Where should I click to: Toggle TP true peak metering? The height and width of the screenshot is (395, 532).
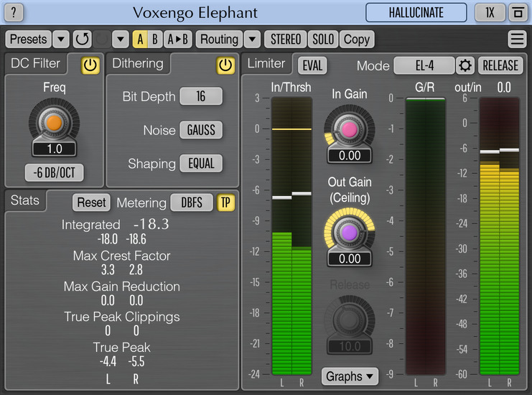coord(225,203)
